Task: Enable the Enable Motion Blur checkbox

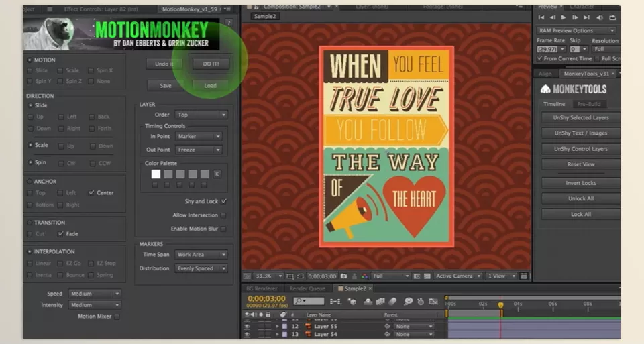Action: pyautogui.click(x=223, y=229)
